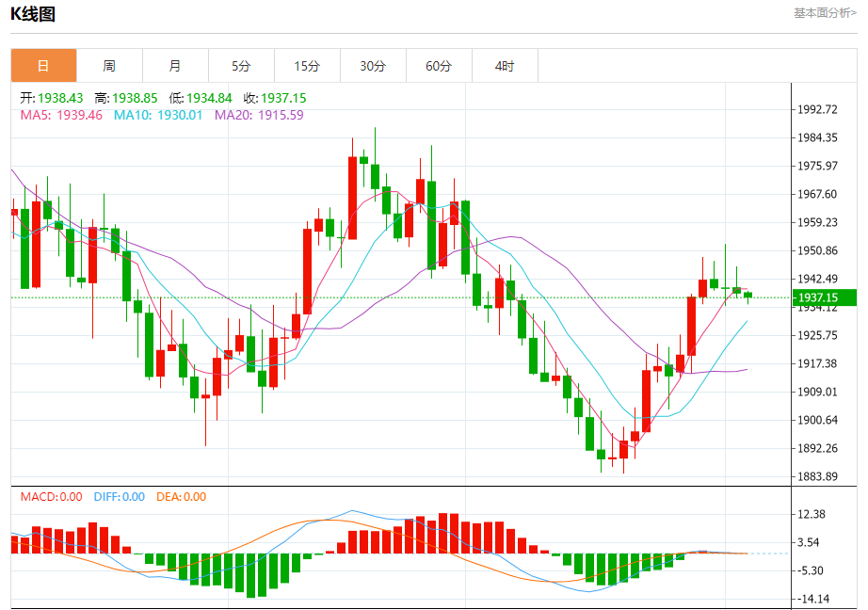Image resolution: width=868 pixels, height=610 pixels.
Task: Click the 12.38 MACD axis label
Action: pyautogui.click(x=812, y=514)
